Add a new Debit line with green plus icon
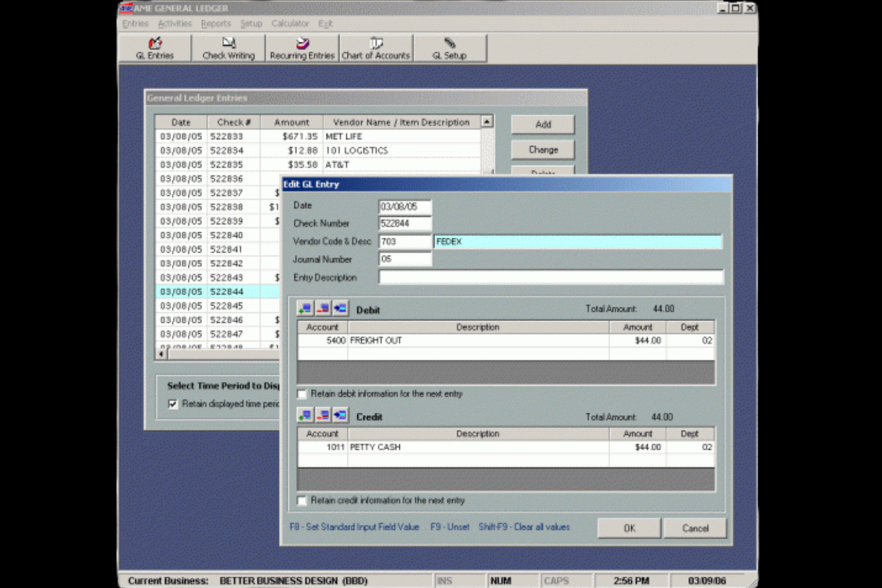Viewport: 882px width, 588px height. pyautogui.click(x=305, y=307)
